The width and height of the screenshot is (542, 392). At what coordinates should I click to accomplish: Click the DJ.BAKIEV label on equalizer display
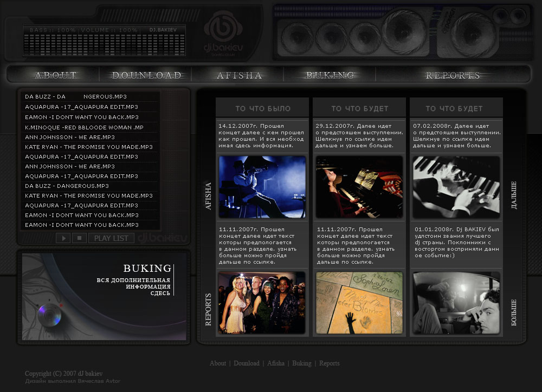tap(163, 30)
